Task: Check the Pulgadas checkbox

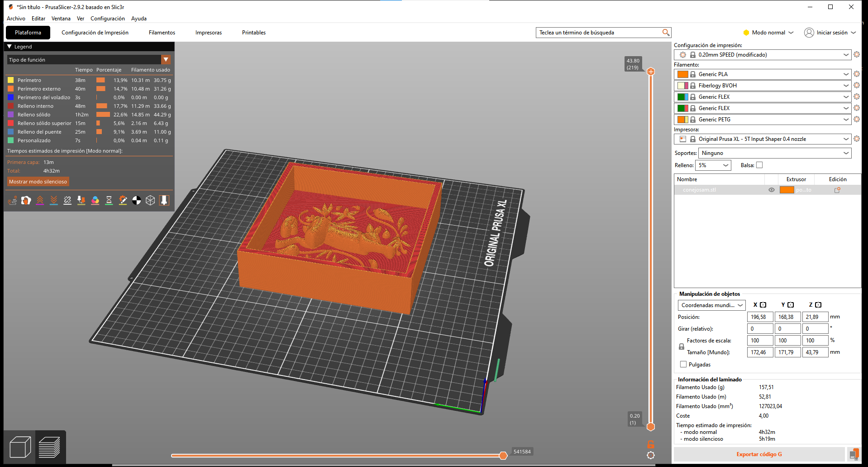Action: point(683,365)
